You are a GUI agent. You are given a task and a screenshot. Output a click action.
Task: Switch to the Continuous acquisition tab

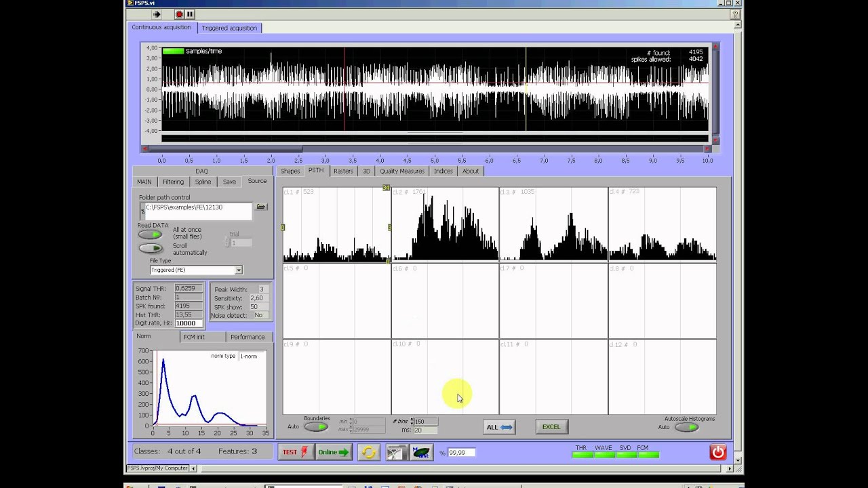[161, 27]
